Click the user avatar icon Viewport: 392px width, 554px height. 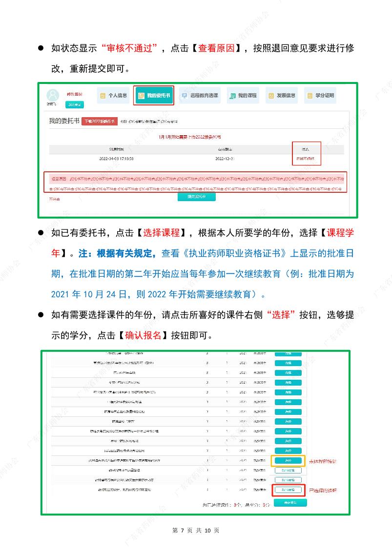[53, 95]
